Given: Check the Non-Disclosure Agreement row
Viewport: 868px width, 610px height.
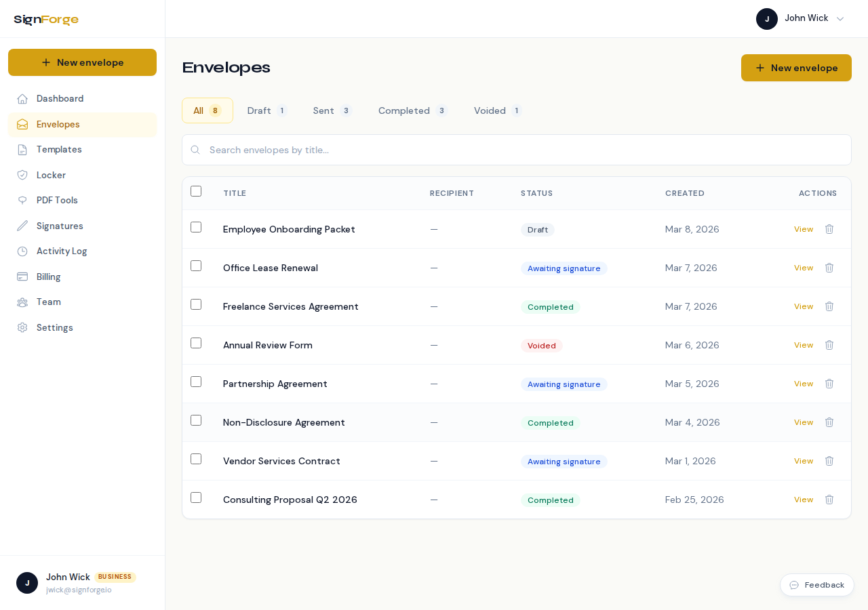Looking at the screenshot, I should [196, 420].
